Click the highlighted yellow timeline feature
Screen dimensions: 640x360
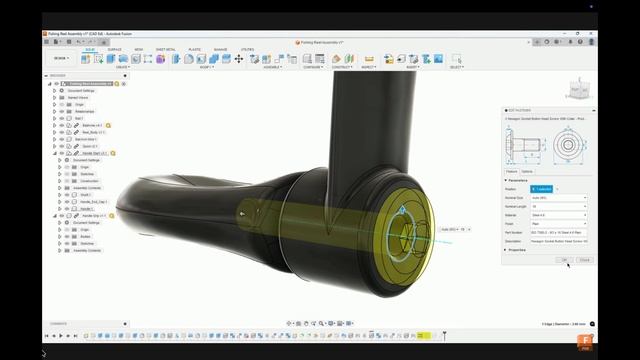click(x=423, y=336)
